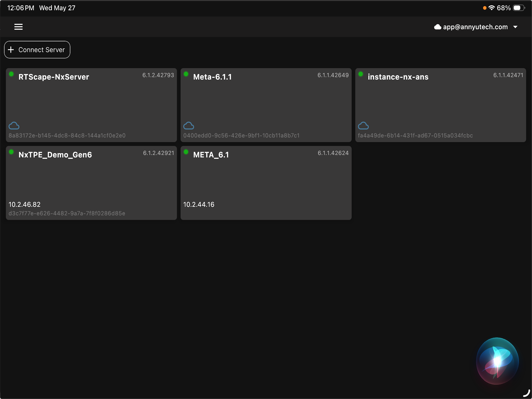Open the instance-nx-ans server card
This screenshot has height=399, width=532.
coord(441,105)
